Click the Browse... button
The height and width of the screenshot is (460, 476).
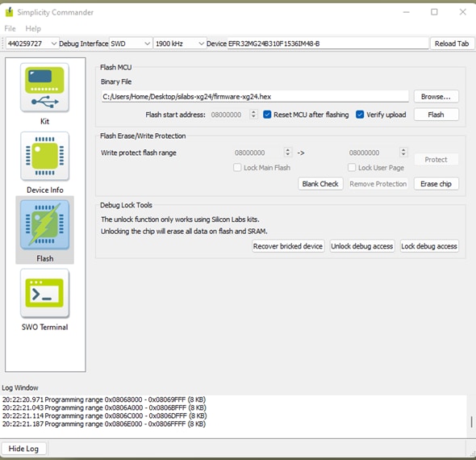(x=436, y=97)
